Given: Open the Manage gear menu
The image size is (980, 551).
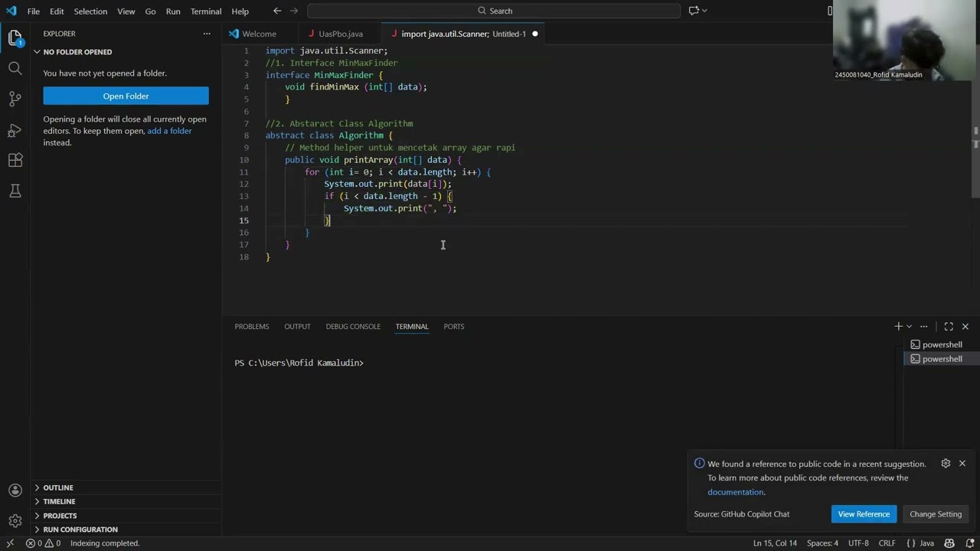Looking at the screenshot, I should [15, 521].
